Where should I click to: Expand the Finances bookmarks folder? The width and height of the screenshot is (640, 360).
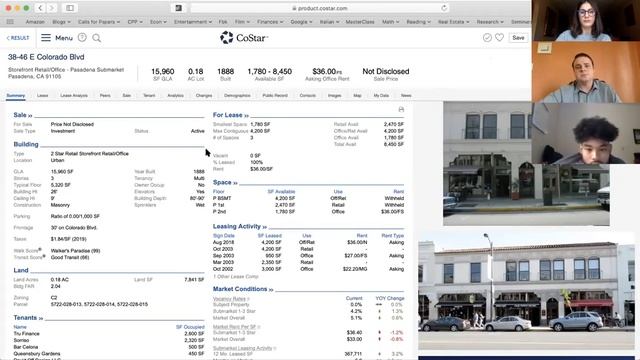click(x=270, y=22)
